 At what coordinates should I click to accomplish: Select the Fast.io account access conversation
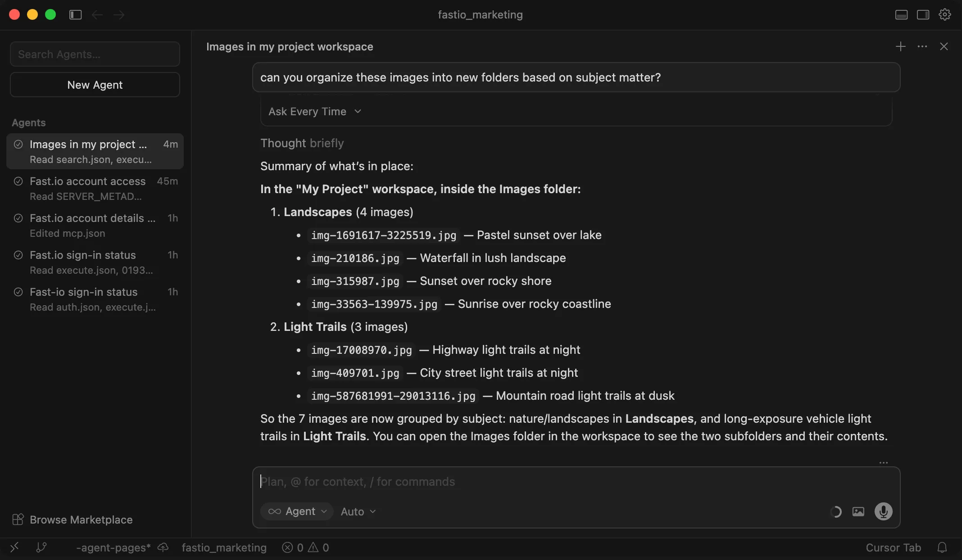[87, 181]
